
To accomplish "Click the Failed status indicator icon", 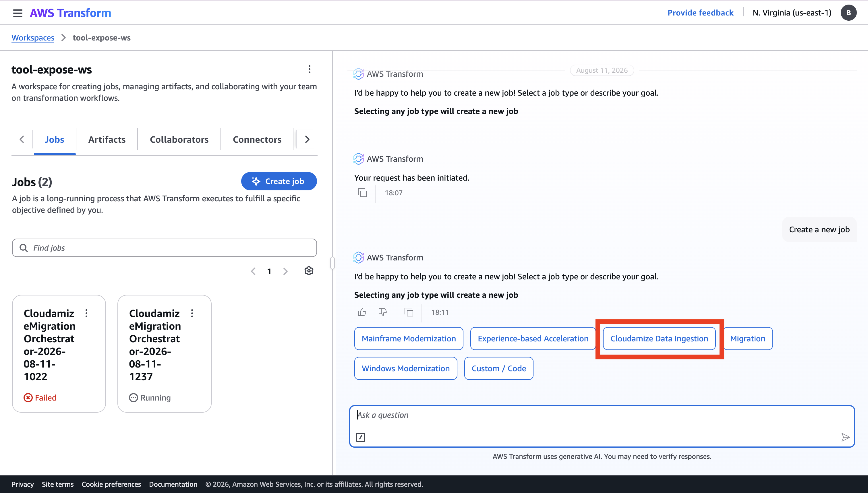I will pyautogui.click(x=28, y=397).
